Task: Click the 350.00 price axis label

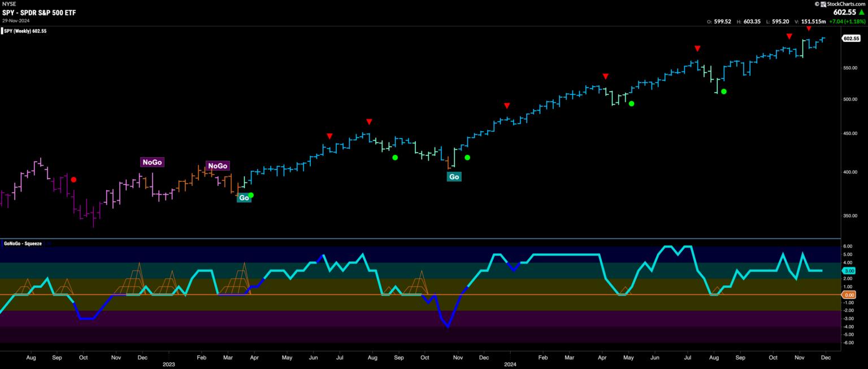Action: (x=851, y=215)
